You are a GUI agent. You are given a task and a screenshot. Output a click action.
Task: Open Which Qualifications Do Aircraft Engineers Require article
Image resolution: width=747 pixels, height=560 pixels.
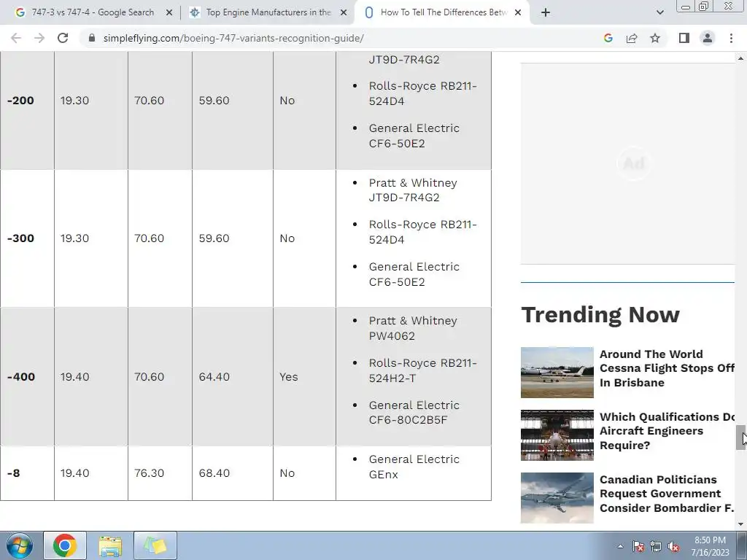click(667, 431)
